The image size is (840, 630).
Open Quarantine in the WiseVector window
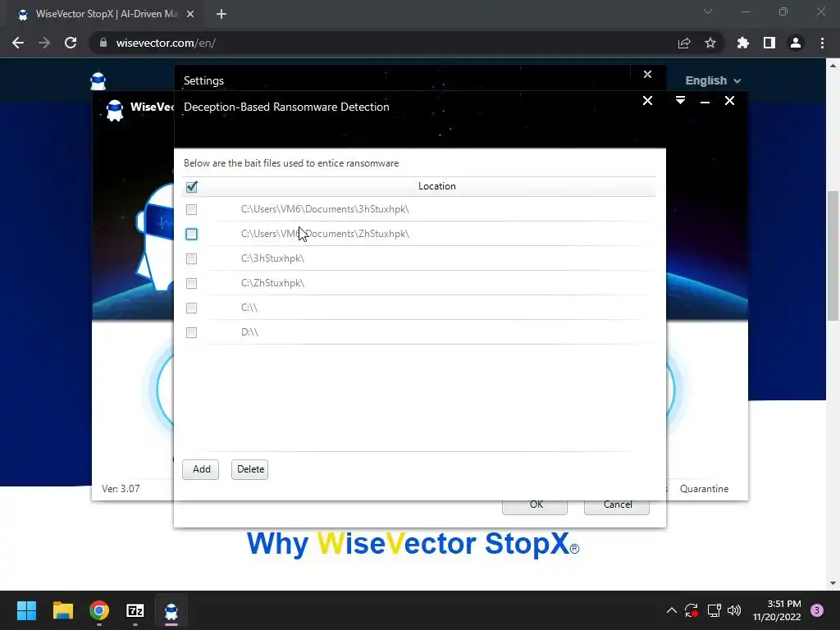click(704, 489)
